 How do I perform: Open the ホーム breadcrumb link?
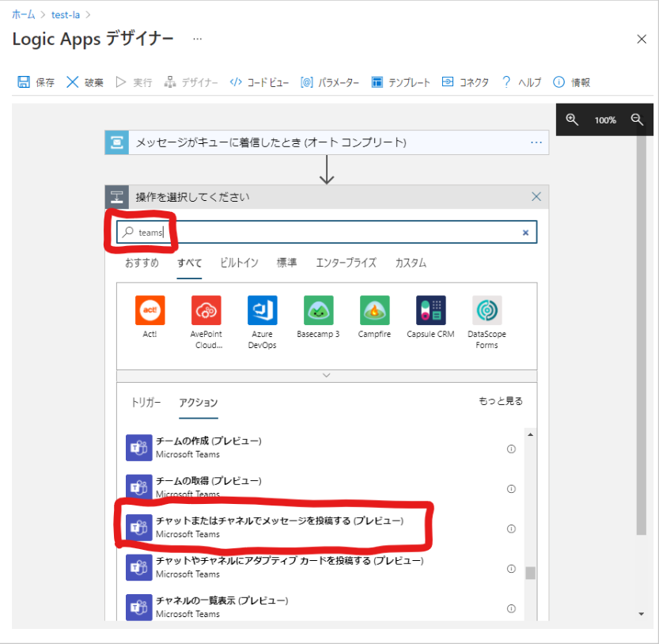(24, 15)
